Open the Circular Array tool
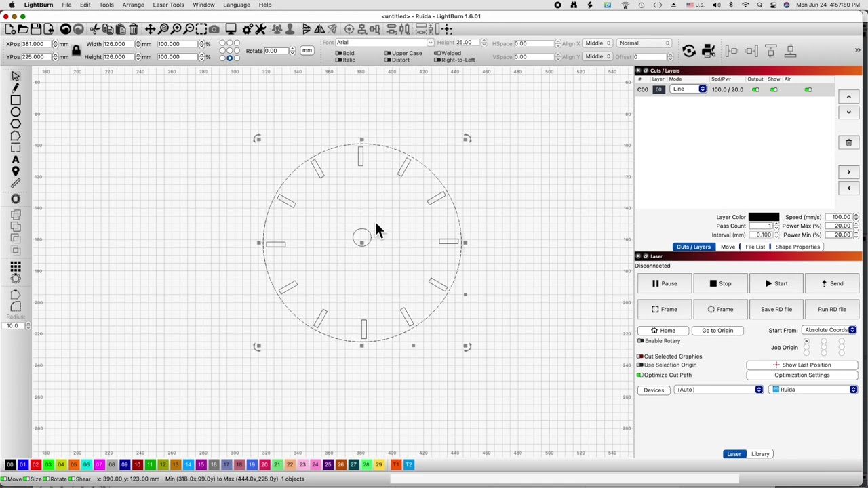868x488 pixels. 16,279
